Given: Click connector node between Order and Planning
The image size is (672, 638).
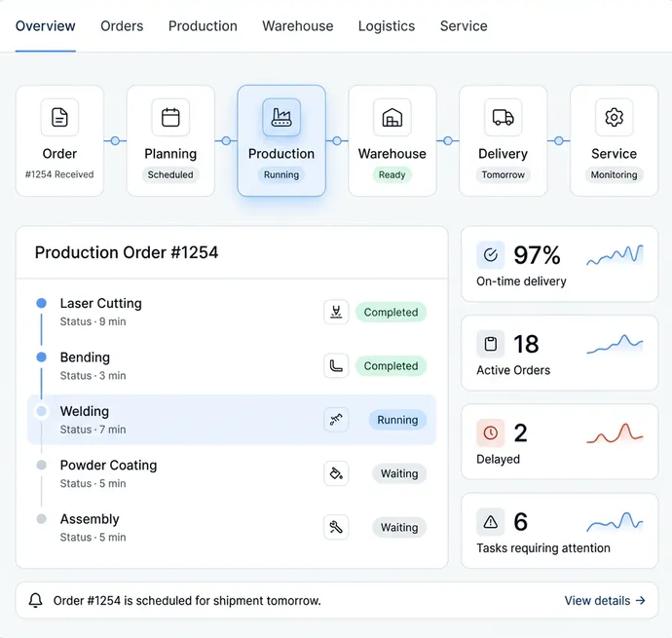Looking at the screenshot, I should point(115,140).
